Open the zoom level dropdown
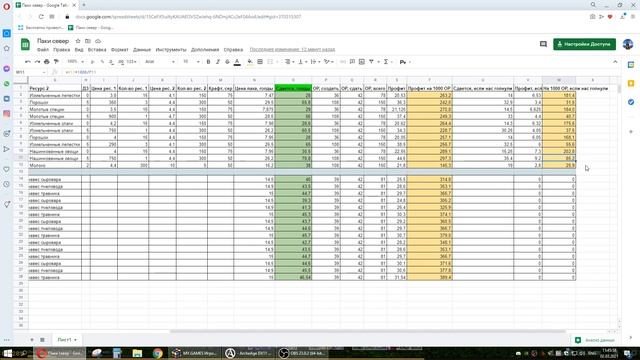The height and width of the screenshot is (360, 640). pos(75,62)
